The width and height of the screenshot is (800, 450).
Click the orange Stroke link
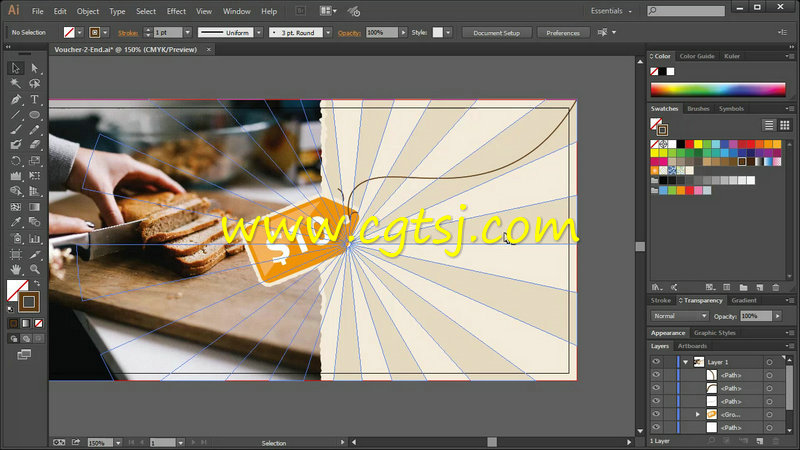click(128, 33)
